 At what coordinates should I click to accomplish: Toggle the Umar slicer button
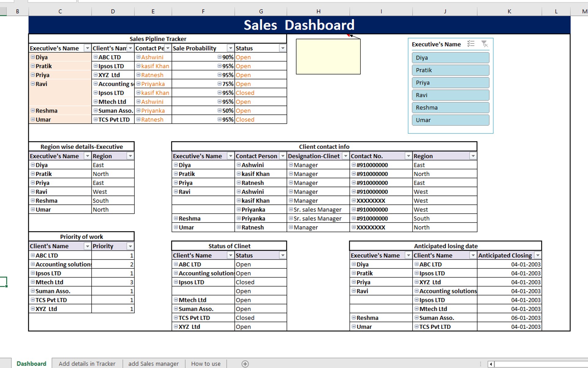pyautogui.click(x=450, y=120)
